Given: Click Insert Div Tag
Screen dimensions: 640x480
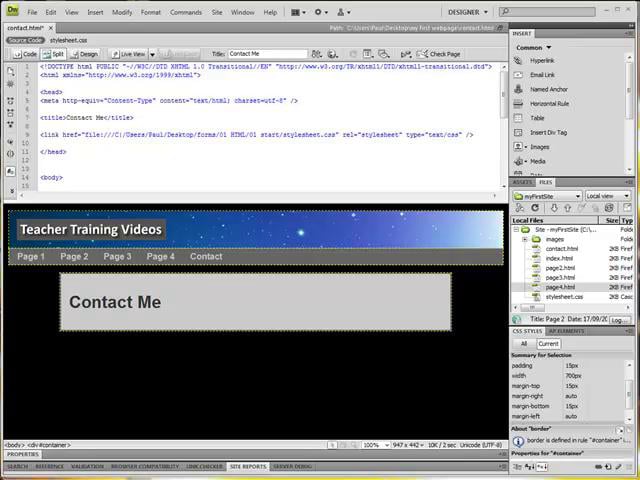Looking at the screenshot, I should [548, 132].
